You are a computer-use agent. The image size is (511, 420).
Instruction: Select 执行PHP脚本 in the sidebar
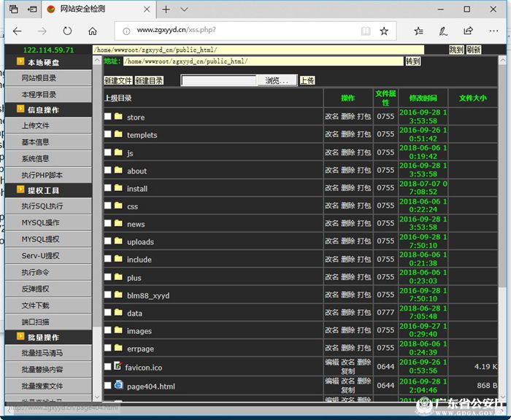pos(49,175)
